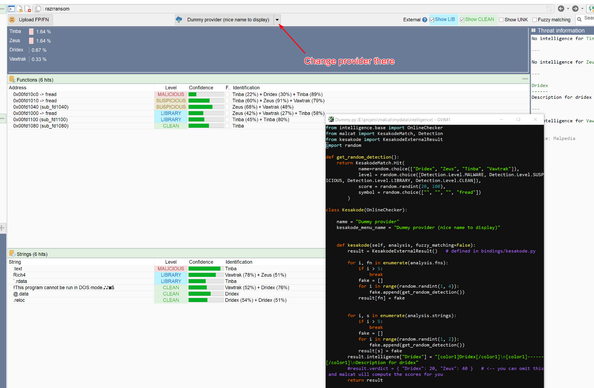Click the External help question mark icon
Screen dimensions: 594x388
tap(425, 20)
